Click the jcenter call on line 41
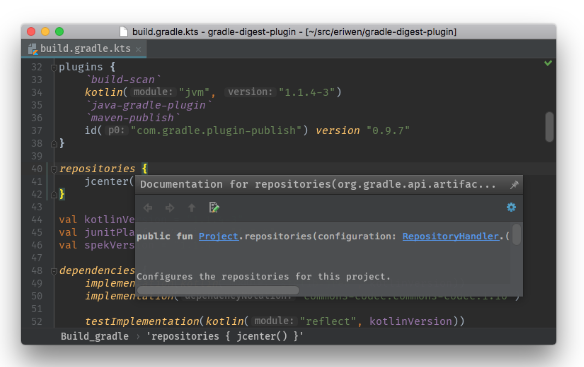584x367 pixels. [107, 181]
